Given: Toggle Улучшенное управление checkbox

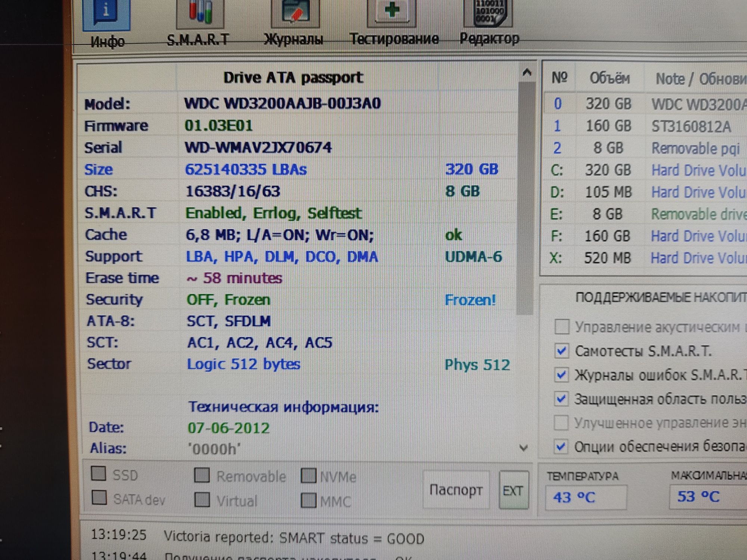Looking at the screenshot, I should click(x=561, y=423).
